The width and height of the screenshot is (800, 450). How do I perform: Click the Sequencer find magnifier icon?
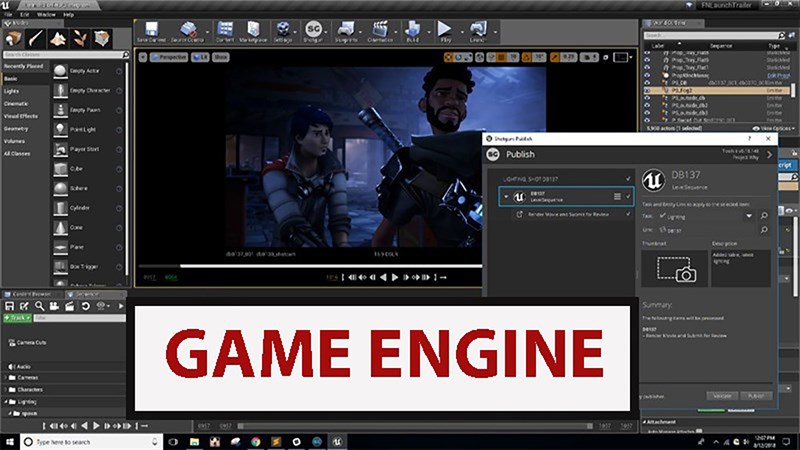click(39, 306)
